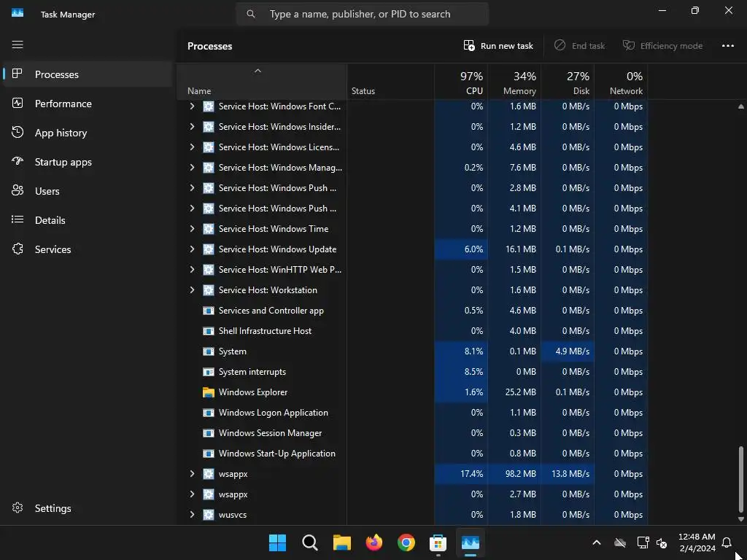Select the Windows Explorer process name
Screen dimensions: 747x560
pyautogui.click(x=253, y=392)
